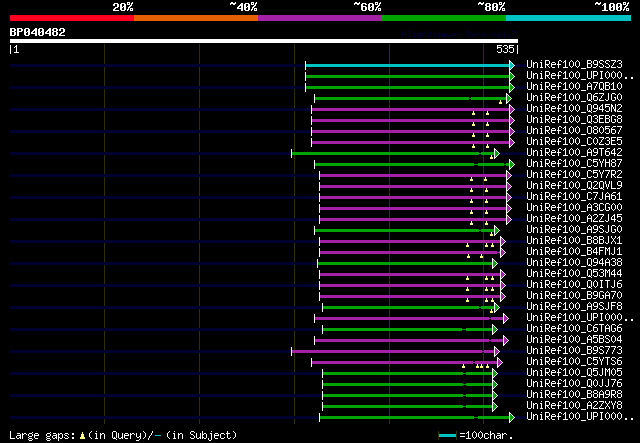Viewport: 640px width, 443px height.
Task: Open the UniRef100_C0Z3E5 hit label
Action: pyautogui.click(x=574, y=142)
